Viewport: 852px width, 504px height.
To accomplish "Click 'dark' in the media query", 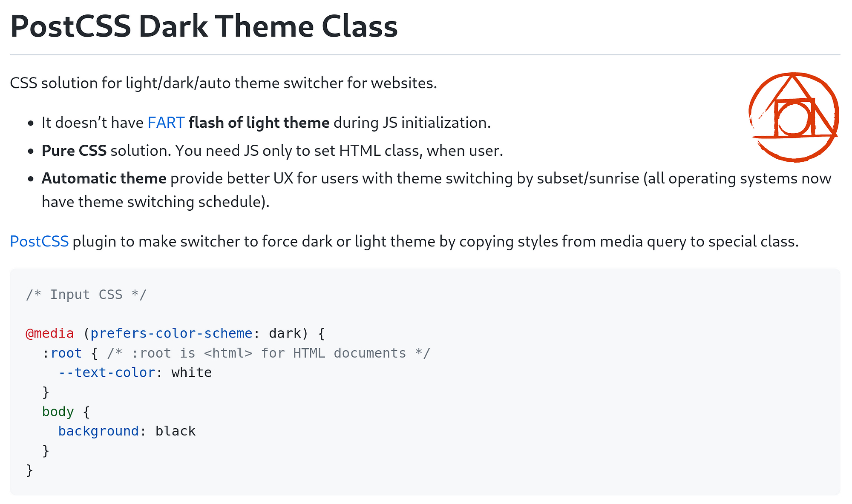I will click(x=285, y=333).
